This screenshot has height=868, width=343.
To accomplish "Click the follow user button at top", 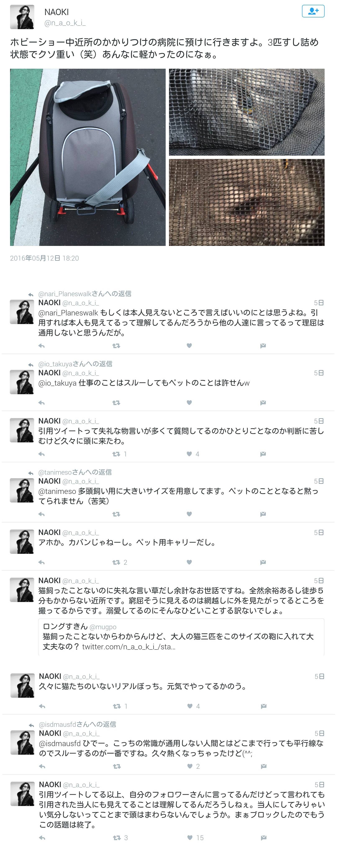I will 313,11.
